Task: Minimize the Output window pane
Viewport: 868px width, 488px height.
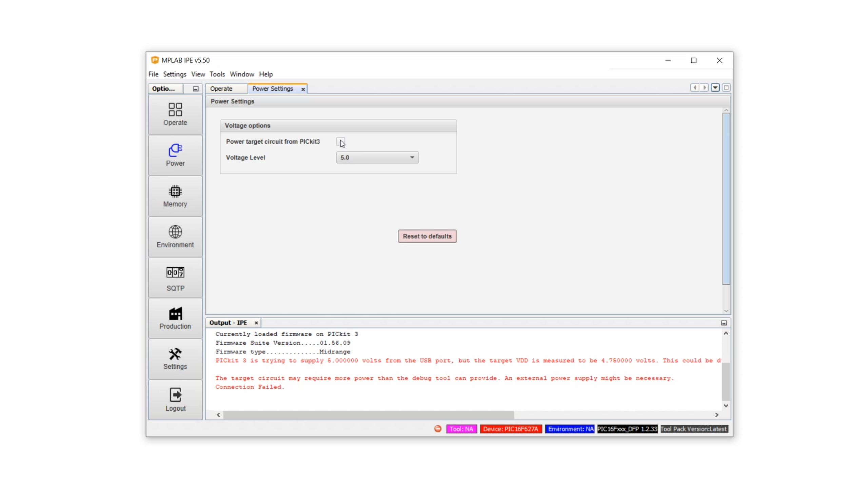Action: pos(724,323)
